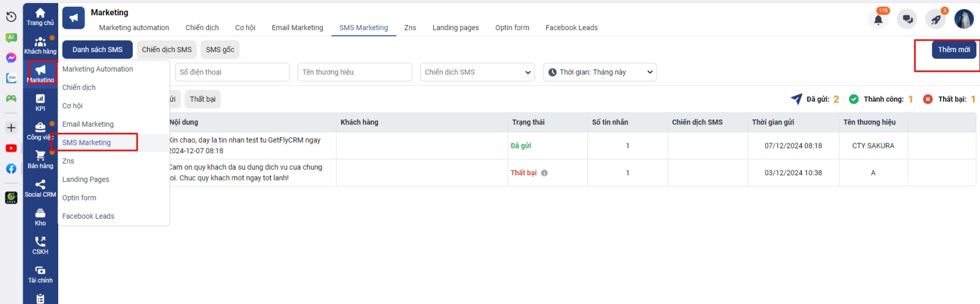This screenshot has height=304, width=980.
Task: Choose Landing Pages from the Marketing submenu
Action: (x=86, y=180)
